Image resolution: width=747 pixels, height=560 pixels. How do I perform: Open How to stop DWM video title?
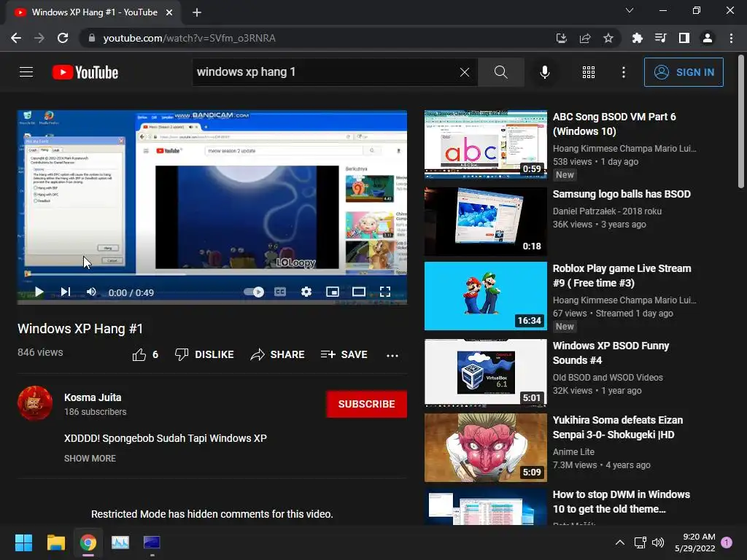pos(622,502)
